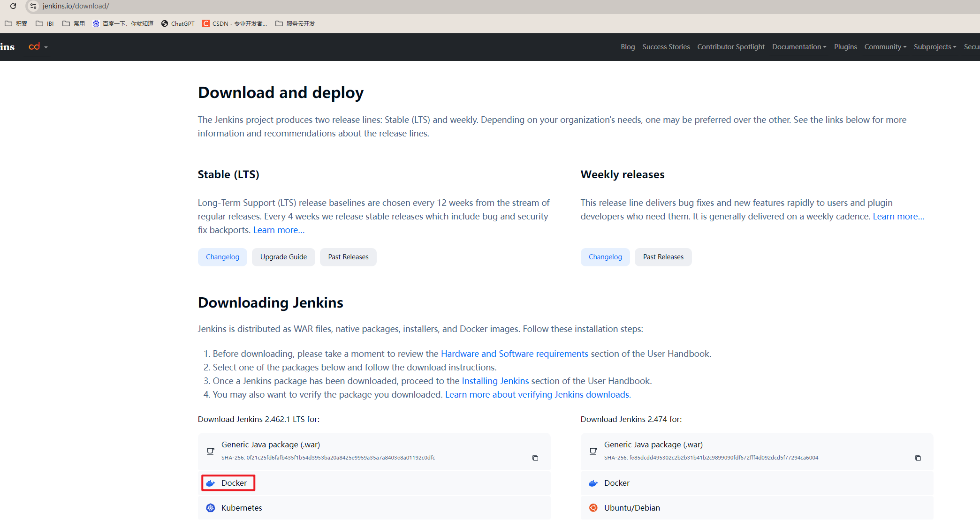Open Weekly releases Past Releases button
Image resolution: width=980 pixels, height=520 pixels.
click(663, 257)
